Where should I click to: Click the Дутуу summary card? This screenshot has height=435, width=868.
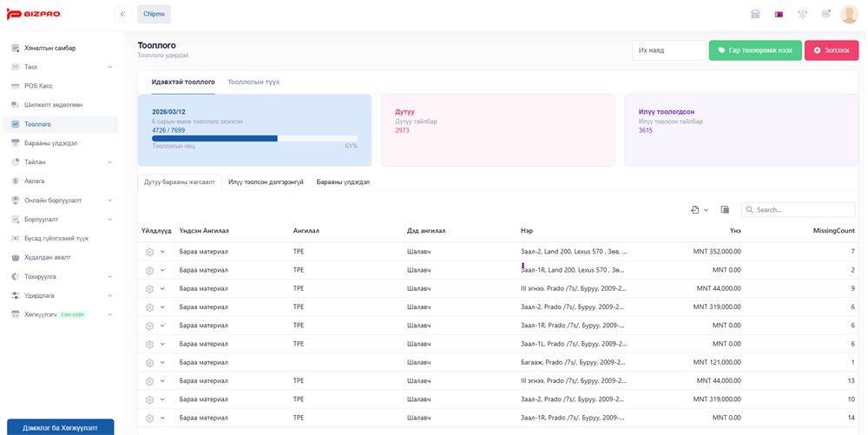pyautogui.click(x=497, y=130)
